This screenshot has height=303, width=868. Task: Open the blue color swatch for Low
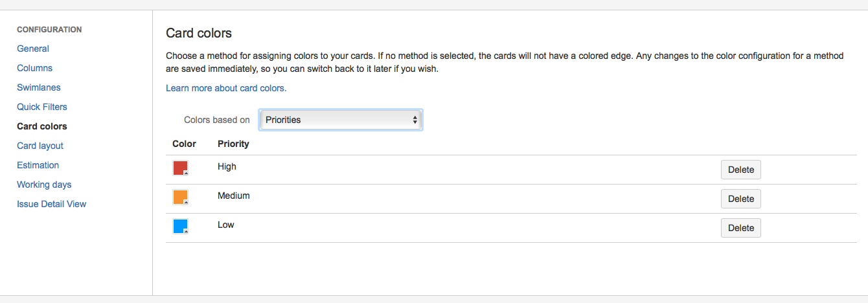coord(180,227)
